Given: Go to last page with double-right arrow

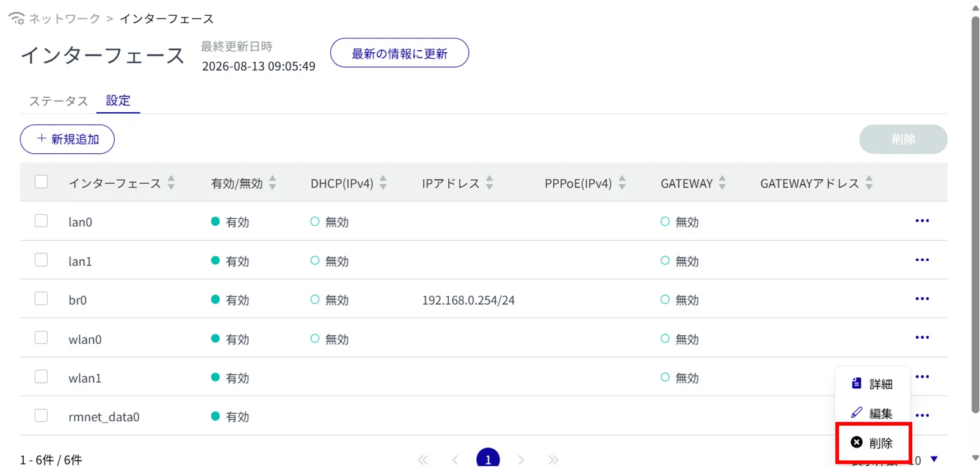Looking at the screenshot, I should point(553,460).
